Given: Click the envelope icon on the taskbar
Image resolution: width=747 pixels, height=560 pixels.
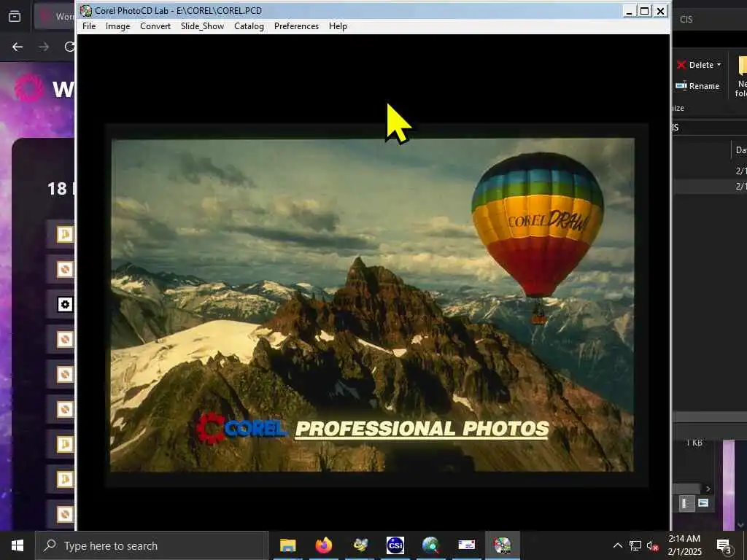Looking at the screenshot, I should [467, 545].
